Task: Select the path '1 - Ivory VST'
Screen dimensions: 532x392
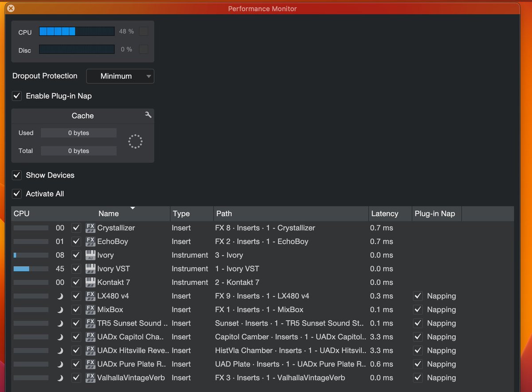Action: click(x=237, y=269)
